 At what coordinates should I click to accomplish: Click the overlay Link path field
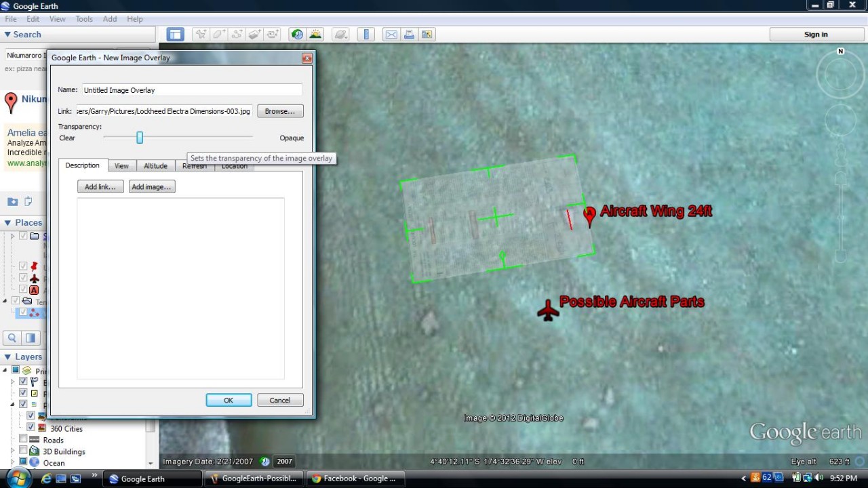pos(164,111)
